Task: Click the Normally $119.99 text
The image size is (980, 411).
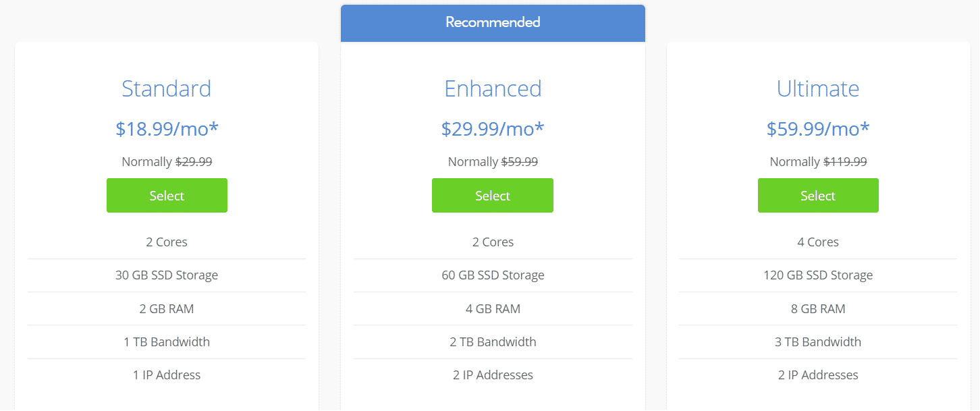Action: [818, 162]
